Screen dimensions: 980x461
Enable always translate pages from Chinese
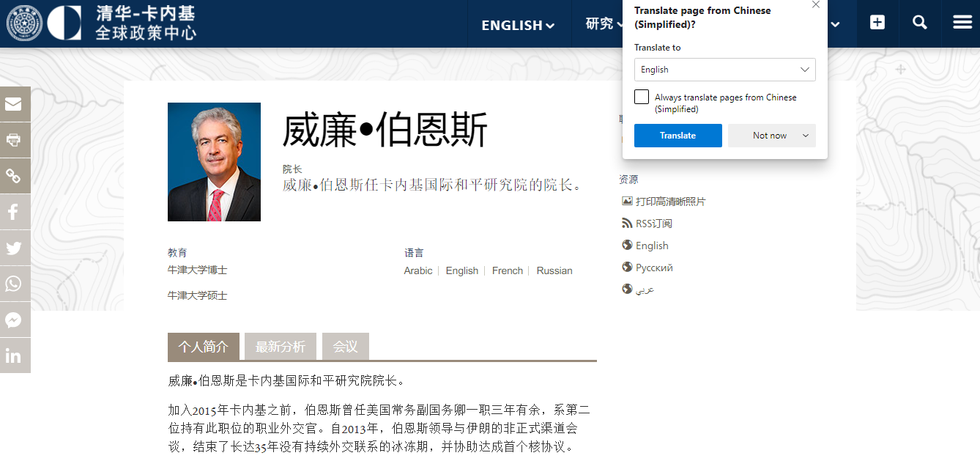tap(642, 97)
